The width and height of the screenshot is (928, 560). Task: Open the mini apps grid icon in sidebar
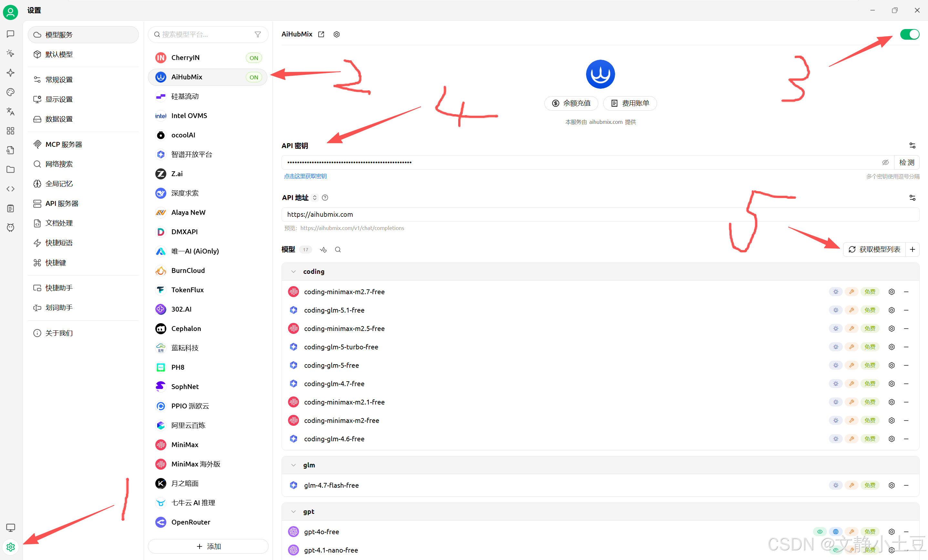(10, 131)
